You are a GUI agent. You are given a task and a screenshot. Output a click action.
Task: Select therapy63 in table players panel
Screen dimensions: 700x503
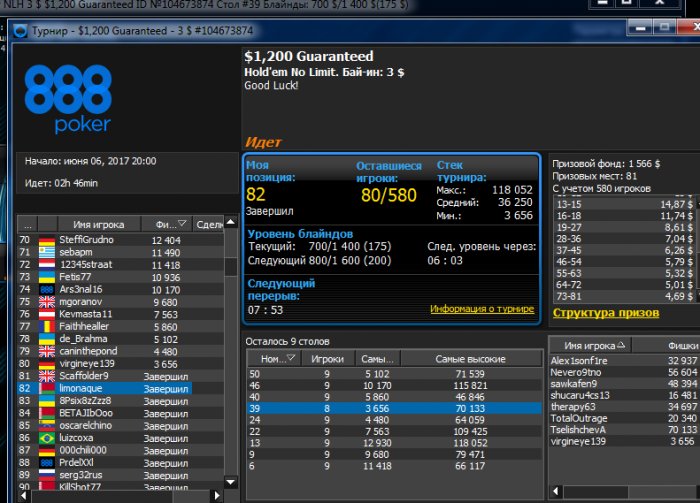coord(625,407)
